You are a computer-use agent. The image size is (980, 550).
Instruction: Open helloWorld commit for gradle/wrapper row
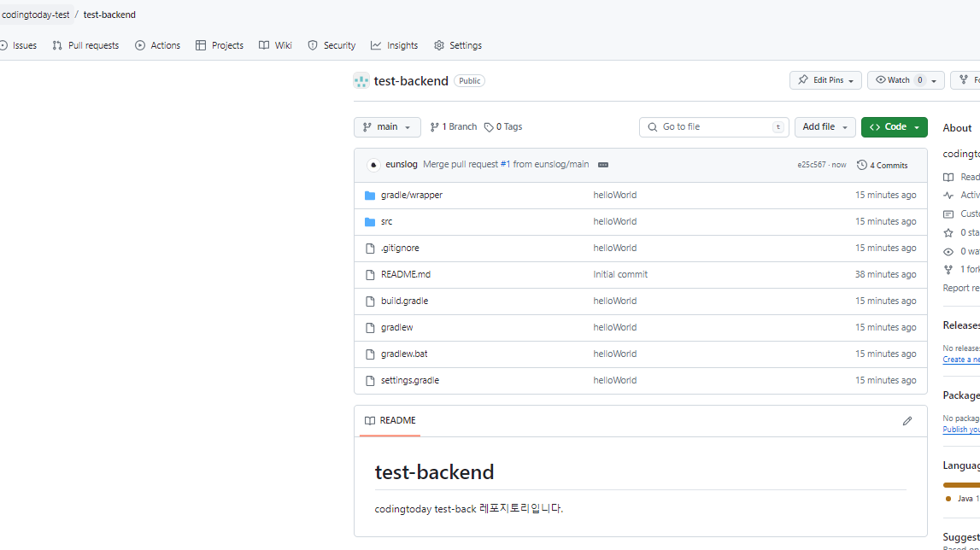[x=615, y=195]
